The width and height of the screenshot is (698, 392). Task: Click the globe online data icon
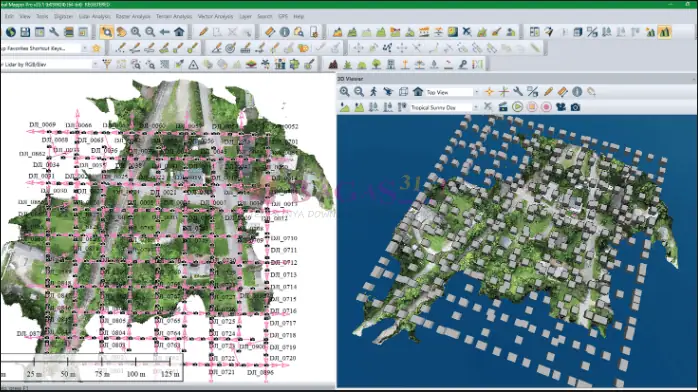tap(11, 32)
